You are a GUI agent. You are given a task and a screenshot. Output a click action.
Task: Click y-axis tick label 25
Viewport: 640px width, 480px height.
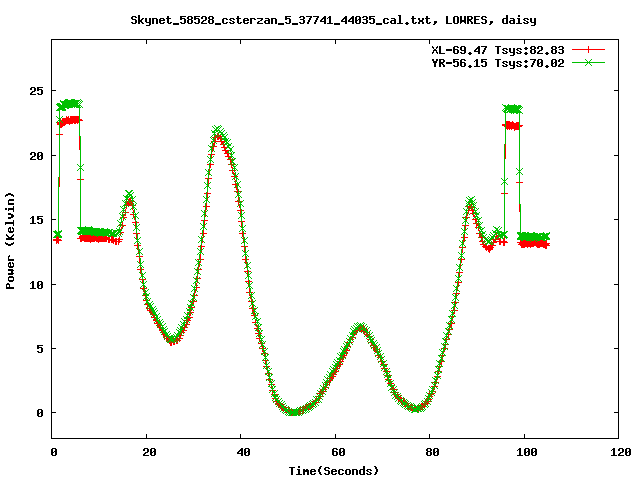(x=36, y=91)
